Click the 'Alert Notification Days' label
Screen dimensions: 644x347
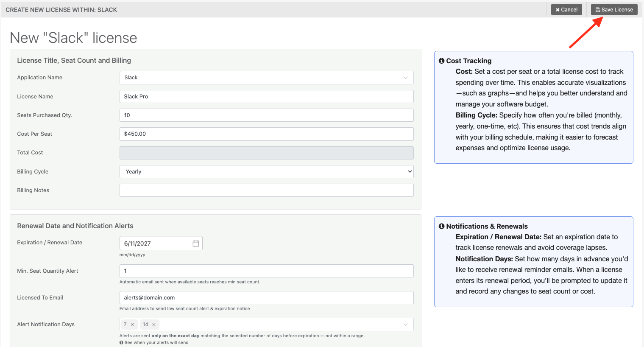coord(46,324)
